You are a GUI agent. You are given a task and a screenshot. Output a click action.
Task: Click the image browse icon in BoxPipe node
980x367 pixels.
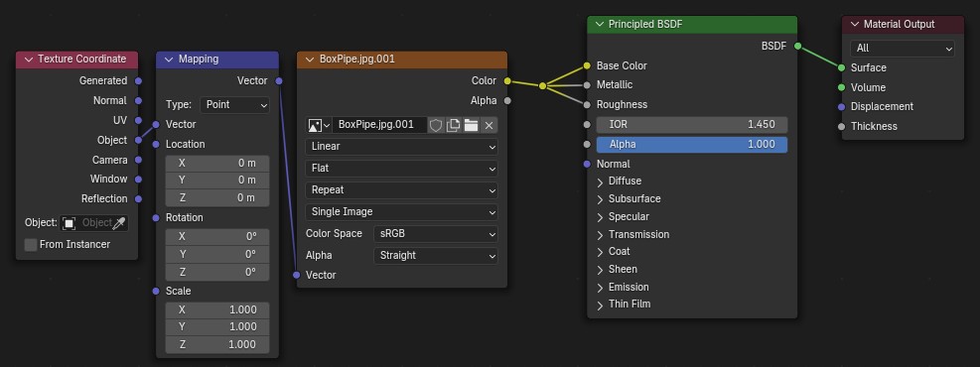[x=318, y=125]
